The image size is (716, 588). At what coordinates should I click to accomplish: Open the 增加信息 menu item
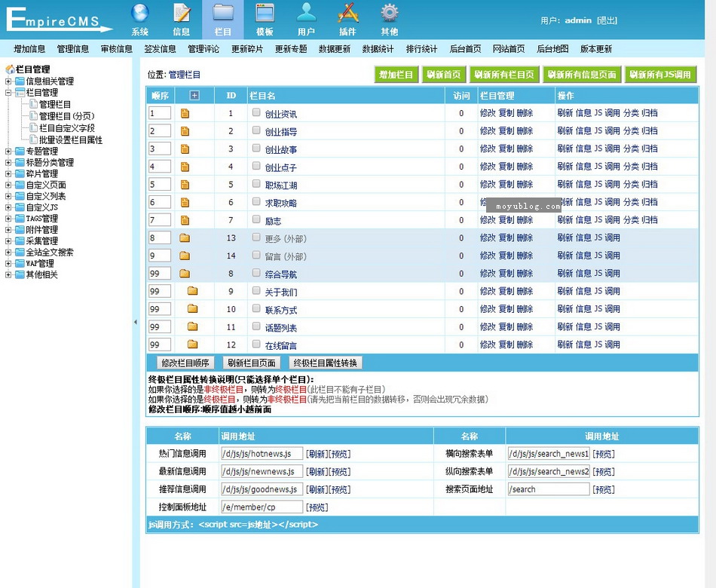click(29, 49)
